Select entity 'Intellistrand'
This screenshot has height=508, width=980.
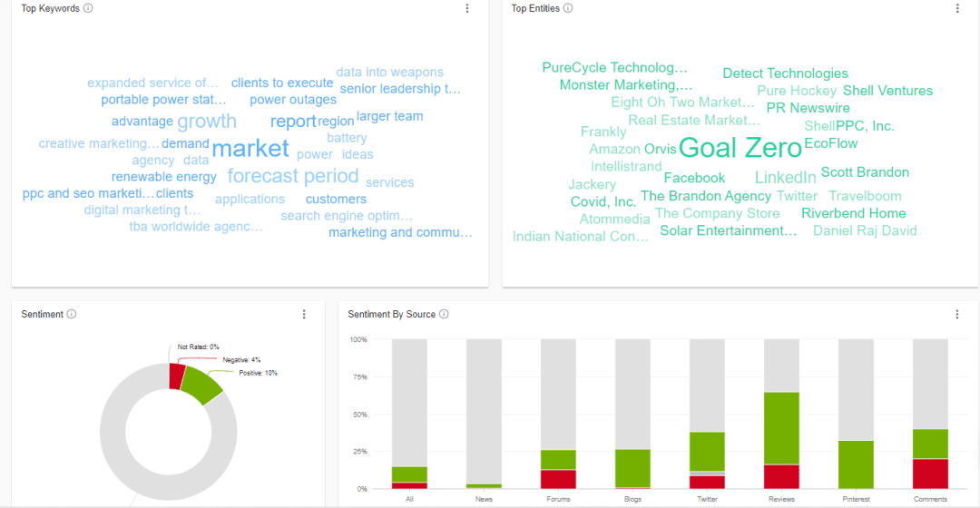click(x=625, y=167)
